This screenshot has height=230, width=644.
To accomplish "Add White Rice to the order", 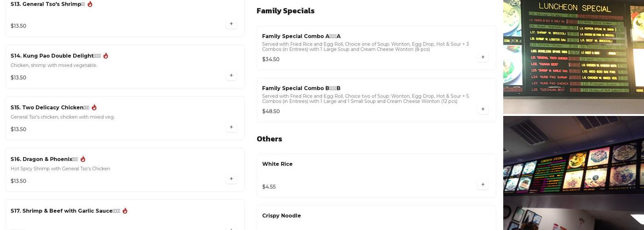I will click(483, 184).
